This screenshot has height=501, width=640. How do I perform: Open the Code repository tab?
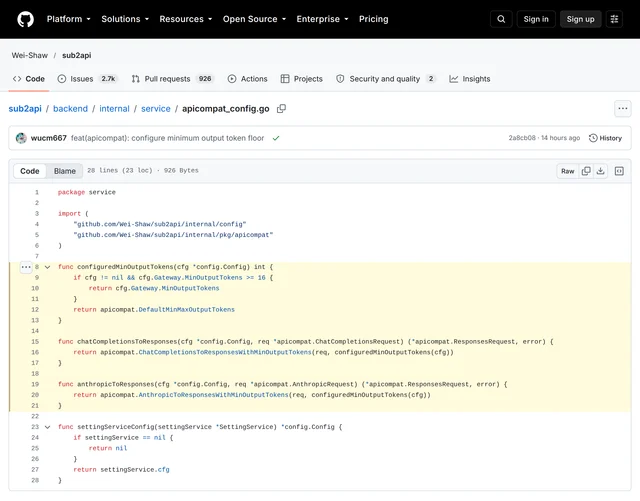click(29, 79)
